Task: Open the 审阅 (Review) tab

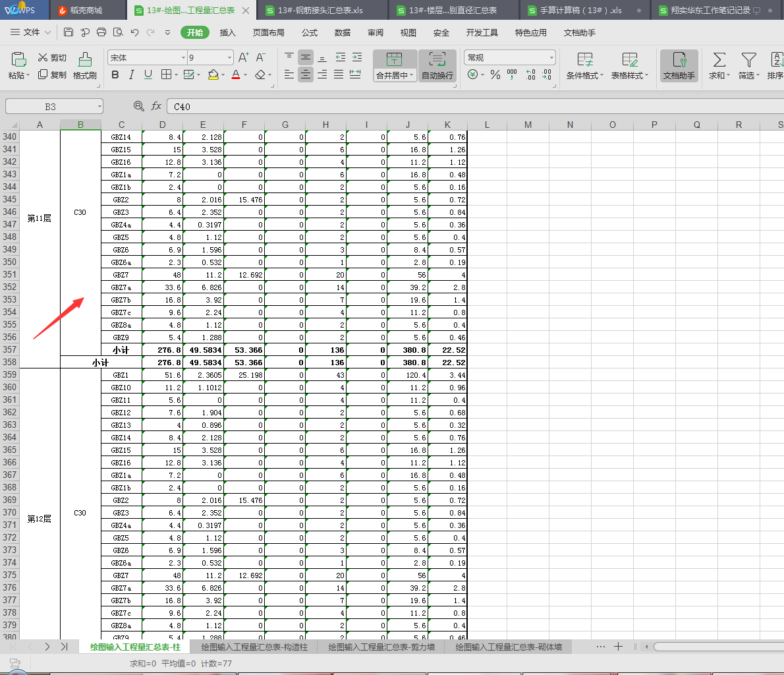Action: click(376, 32)
